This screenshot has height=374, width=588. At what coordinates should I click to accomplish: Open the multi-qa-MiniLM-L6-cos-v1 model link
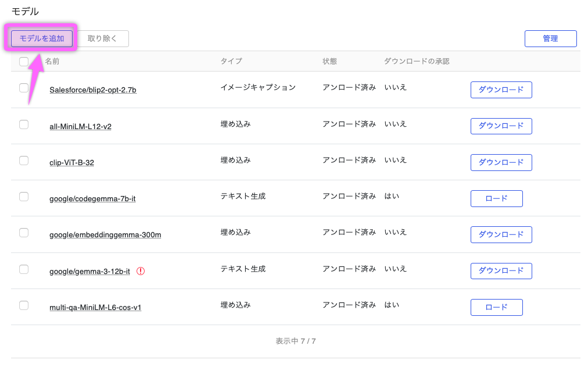pos(95,307)
